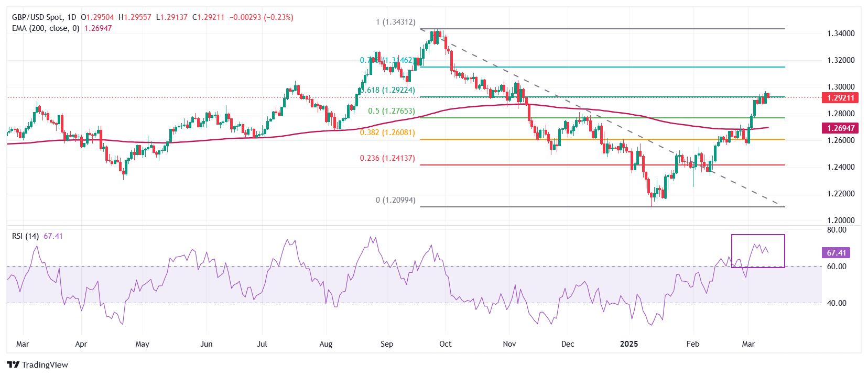The image size is (868, 376).
Task: Click the EMA 200 indicator legend
Action: [x=46, y=28]
